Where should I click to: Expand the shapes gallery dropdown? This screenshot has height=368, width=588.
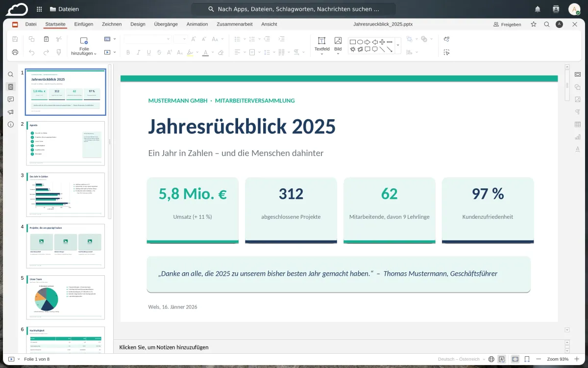click(398, 45)
